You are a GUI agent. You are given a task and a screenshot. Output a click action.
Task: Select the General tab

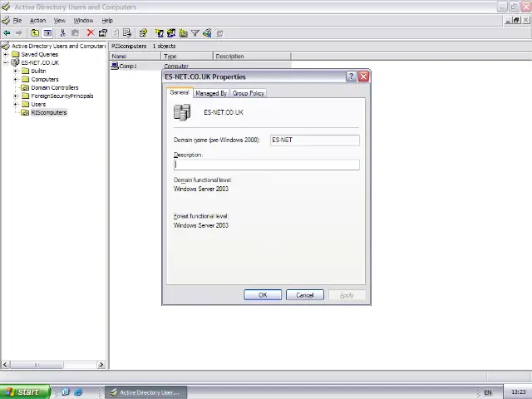(180, 92)
